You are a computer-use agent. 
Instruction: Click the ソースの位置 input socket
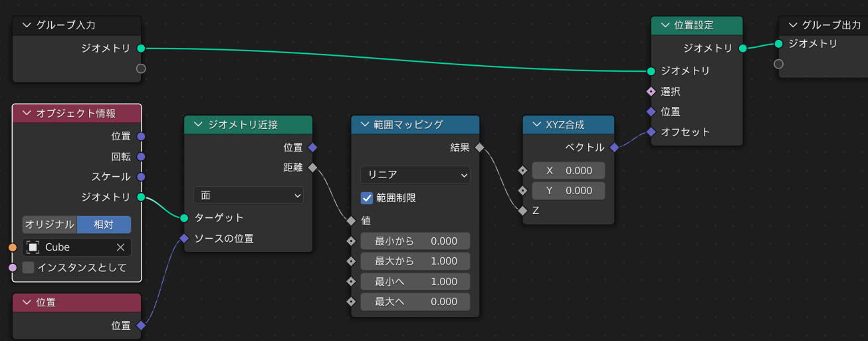(184, 238)
